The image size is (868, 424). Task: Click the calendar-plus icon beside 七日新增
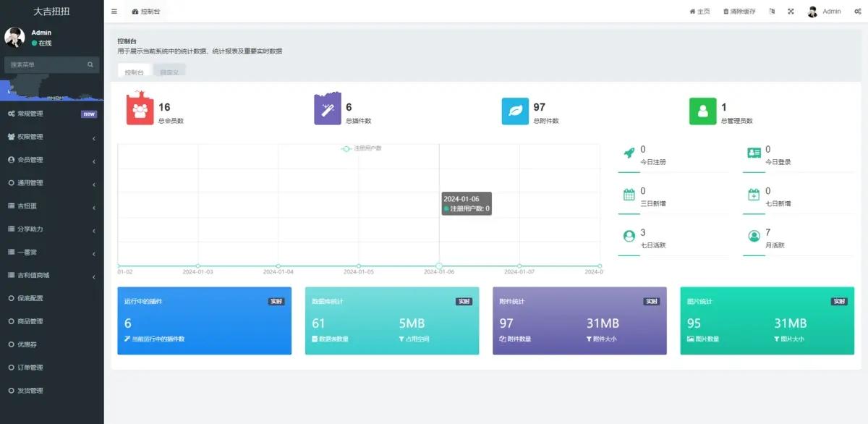point(754,195)
